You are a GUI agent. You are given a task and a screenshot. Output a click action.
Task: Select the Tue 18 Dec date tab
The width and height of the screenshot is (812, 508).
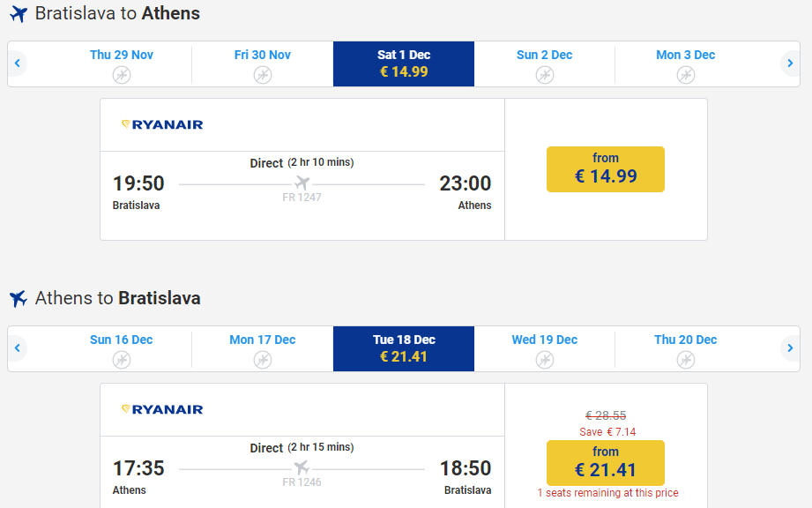(x=404, y=348)
